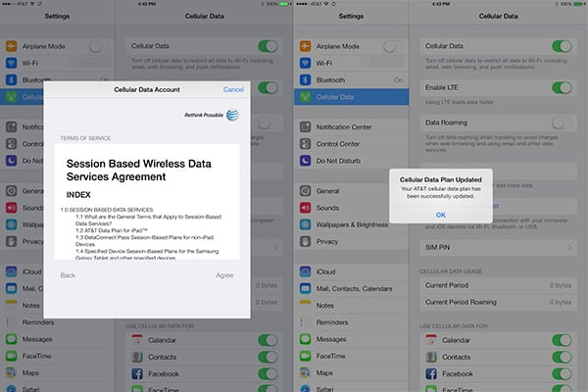588x392 pixels.
Task: Toggle Airplane Mode switch in right screen
Action: pyautogui.click(x=392, y=46)
